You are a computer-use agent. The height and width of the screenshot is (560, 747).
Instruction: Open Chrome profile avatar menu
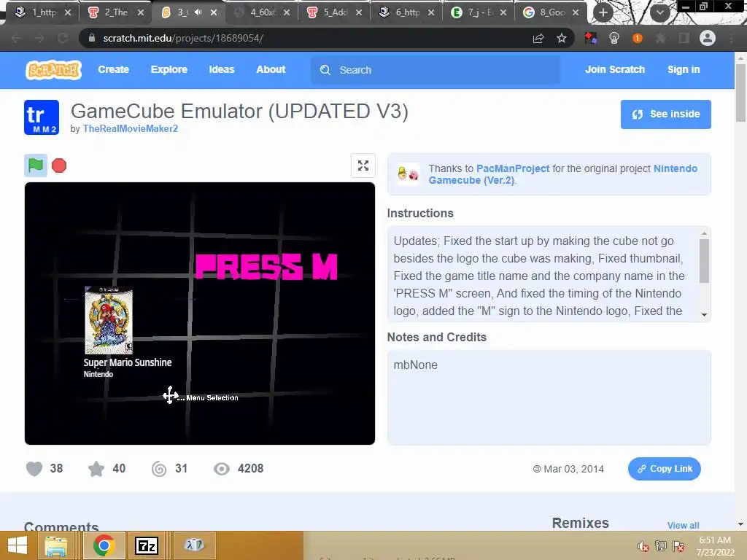coord(708,38)
